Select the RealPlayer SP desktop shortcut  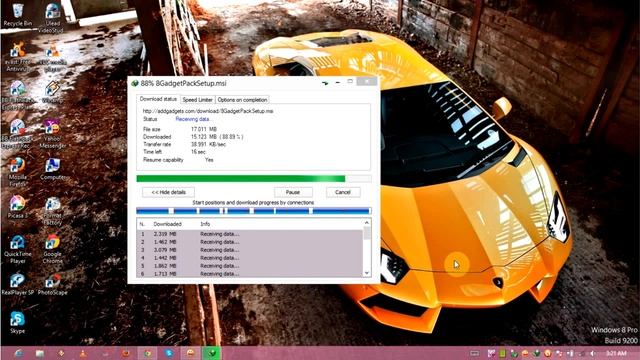tap(17, 284)
